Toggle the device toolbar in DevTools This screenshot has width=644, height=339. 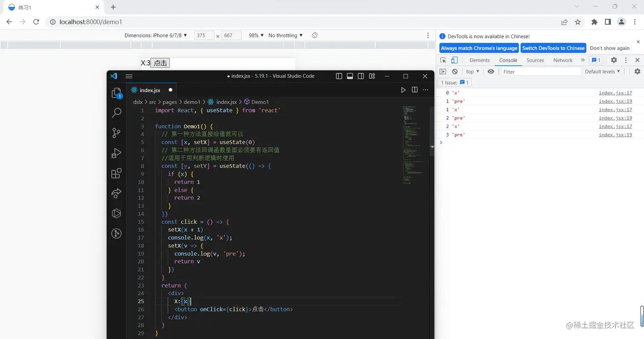pos(454,60)
